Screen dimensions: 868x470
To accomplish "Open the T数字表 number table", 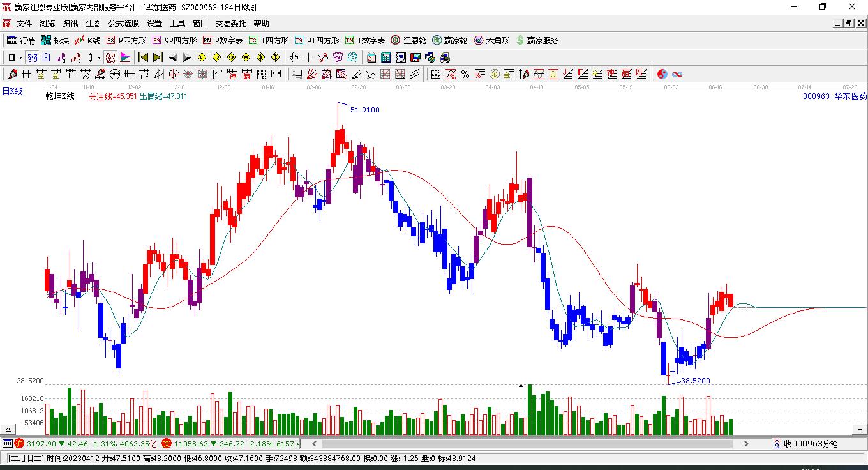I will coord(365,40).
